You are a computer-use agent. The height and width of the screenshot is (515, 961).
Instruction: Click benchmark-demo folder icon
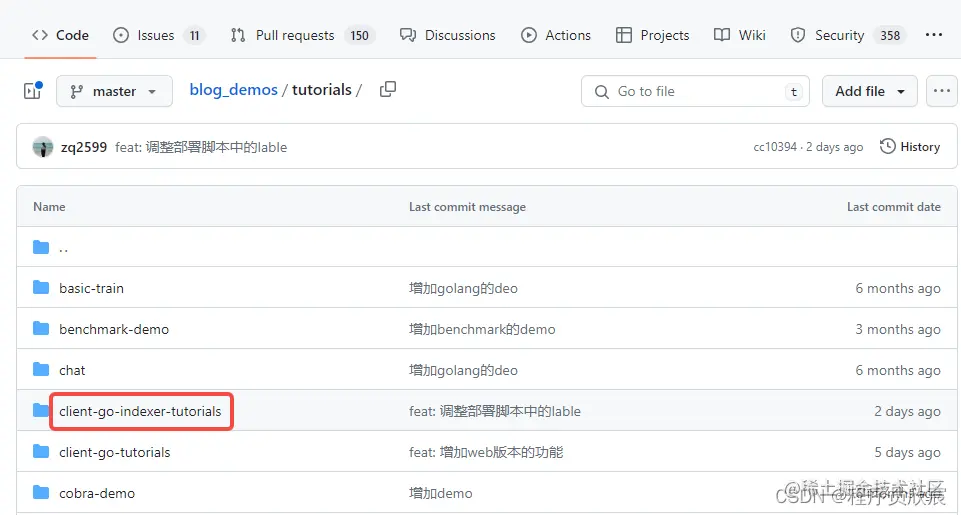[x=41, y=329]
